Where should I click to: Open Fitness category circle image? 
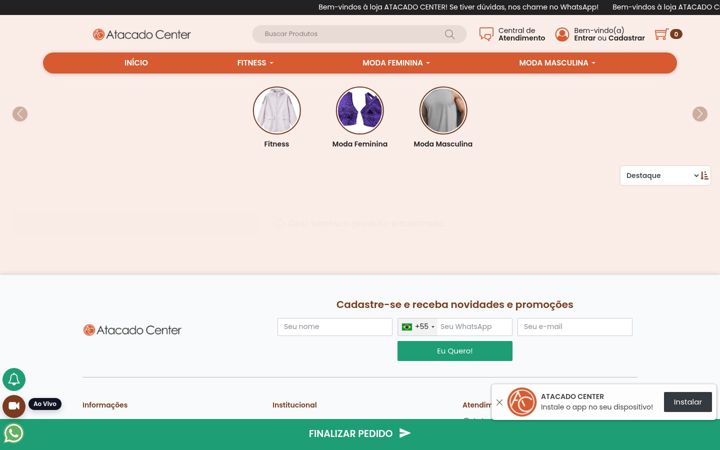[276, 111]
